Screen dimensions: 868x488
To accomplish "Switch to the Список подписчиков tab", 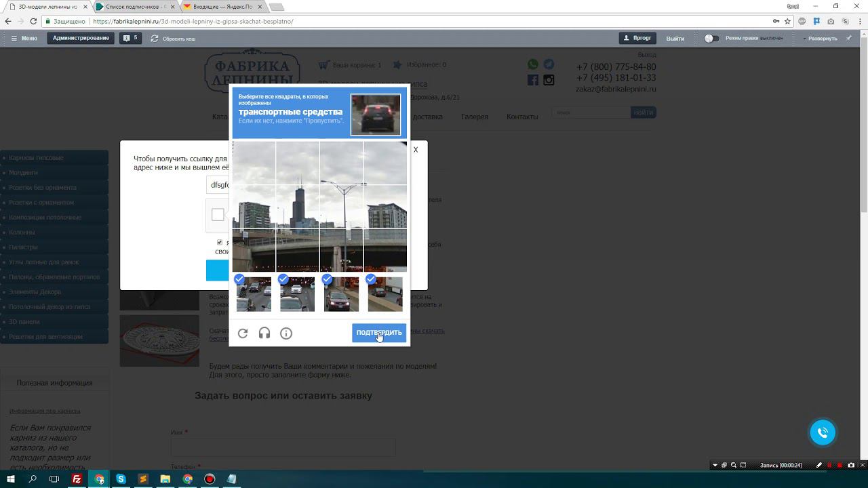I will (x=134, y=7).
